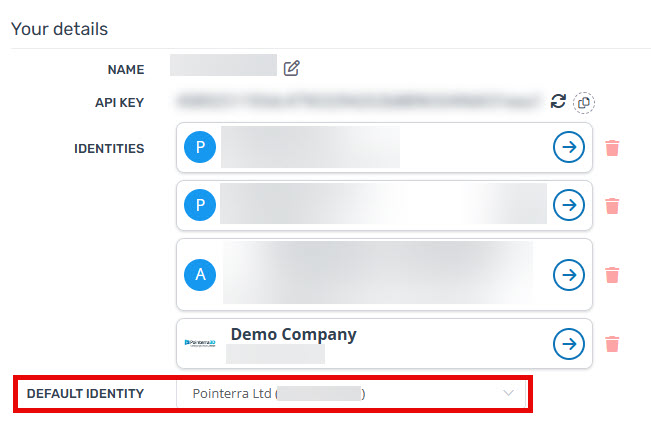Click the edit name pencil icon
Viewport: 651px width, 422px height.
pyautogui.click(x=291, y=68)
